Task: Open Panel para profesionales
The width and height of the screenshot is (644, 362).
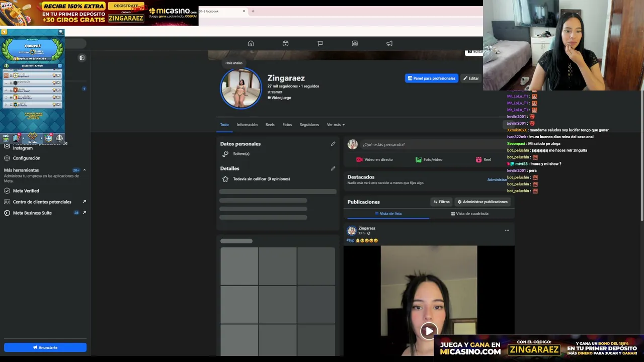Action: pos(432,78)
